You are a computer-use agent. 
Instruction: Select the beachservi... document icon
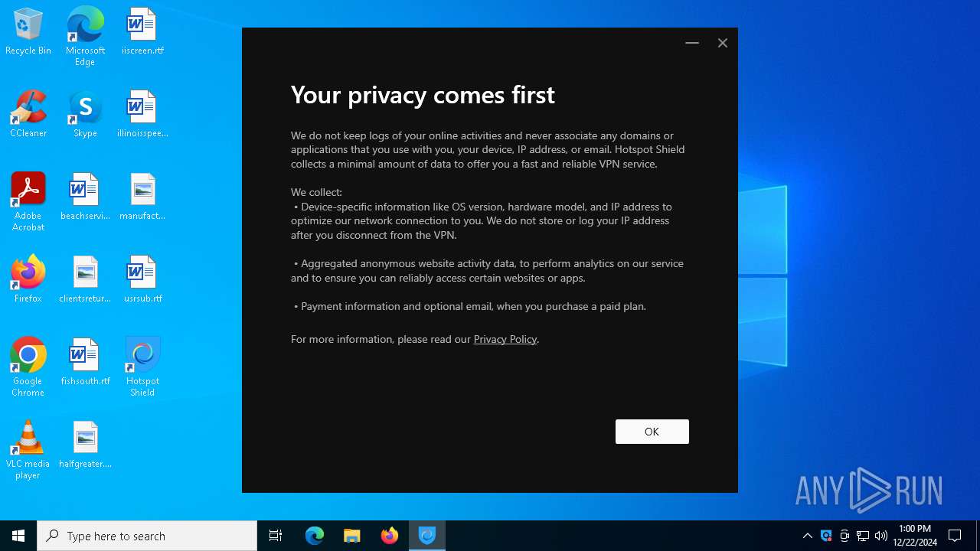pyautogui.click(x=85, y=197)
